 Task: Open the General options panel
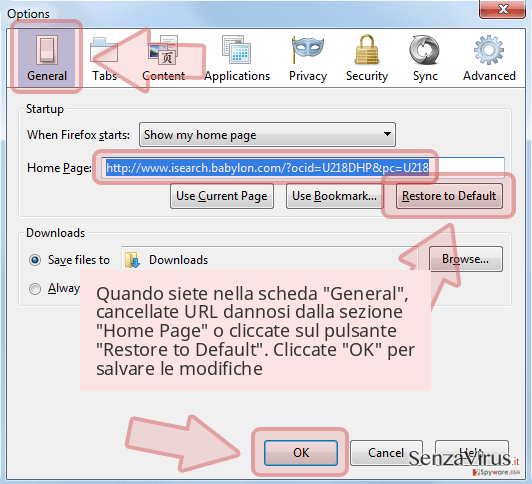click(47, 57)
